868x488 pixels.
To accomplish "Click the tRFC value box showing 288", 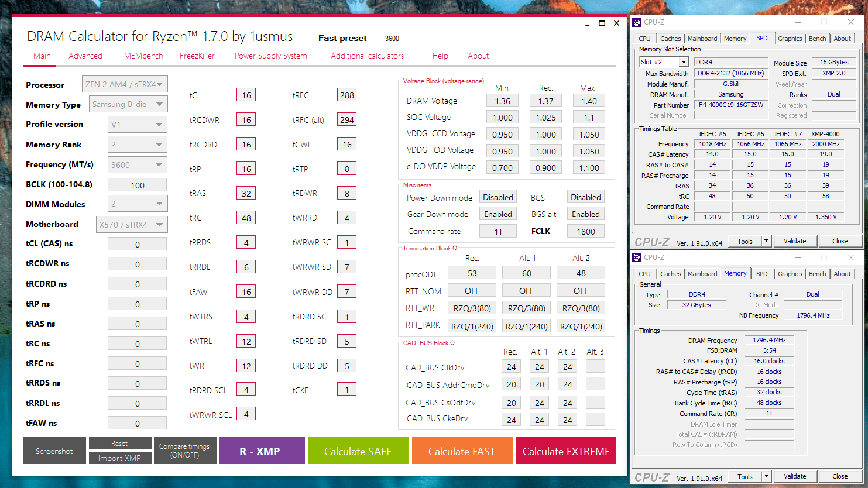I will (347, 95).
